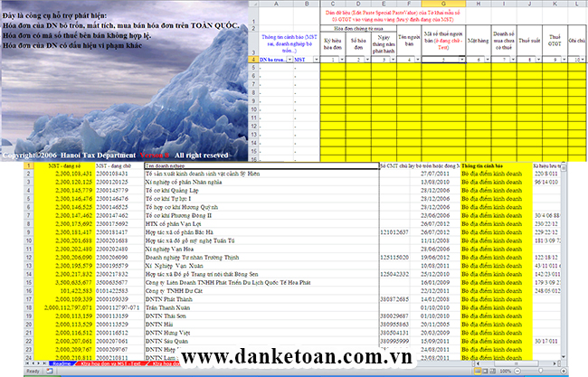Open filter dropdown for column numbered 1
Screen dimensions: 588x377
pyautogui.click(x=342, y=60)
